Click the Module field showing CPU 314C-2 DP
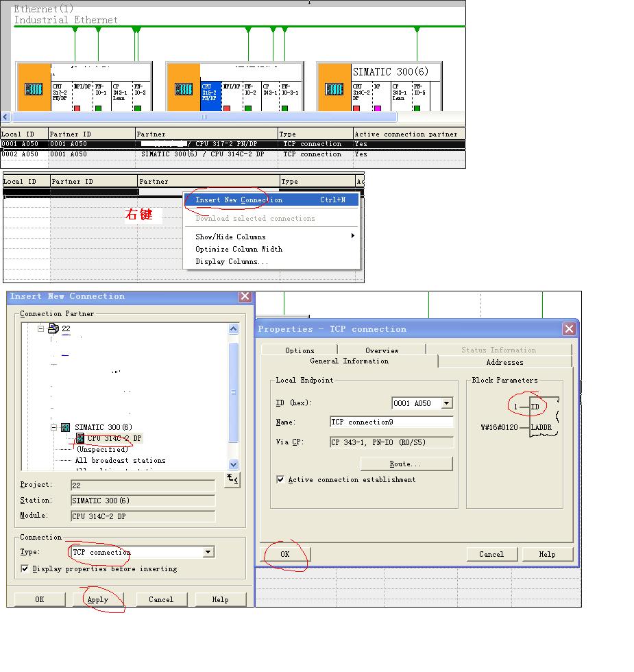634x672 pixels. [x=143, y=516]
